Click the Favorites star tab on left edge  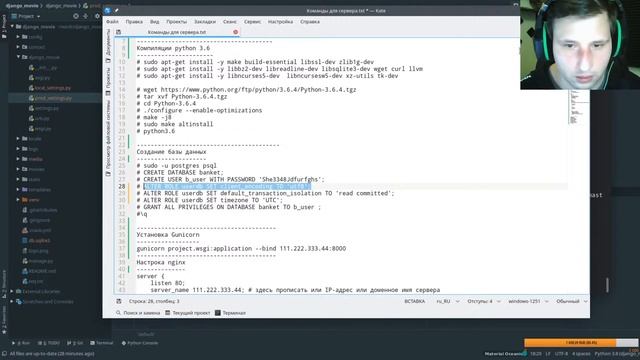coord(4,320)
